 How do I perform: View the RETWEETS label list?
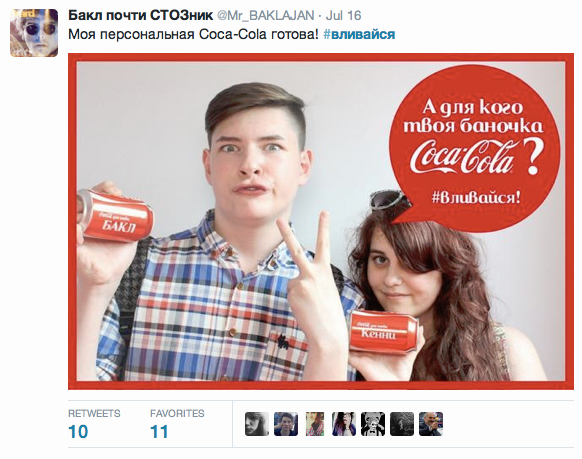(94, 413)
